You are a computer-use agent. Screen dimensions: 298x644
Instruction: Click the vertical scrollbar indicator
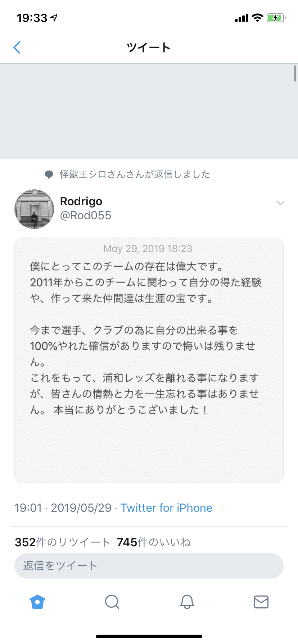(295, 74)
